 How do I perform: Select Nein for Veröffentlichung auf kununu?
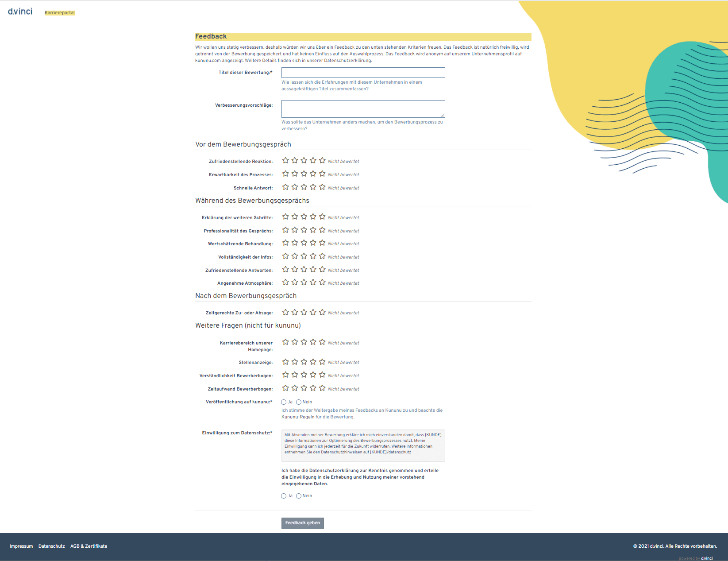tap(299, 402)
